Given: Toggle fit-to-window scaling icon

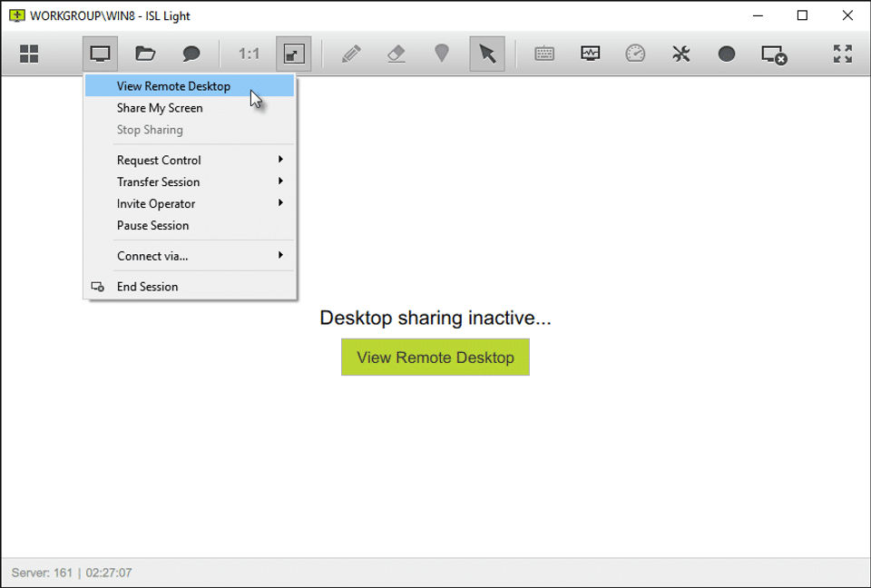Looking at the screenshot, I should [293, 54].
